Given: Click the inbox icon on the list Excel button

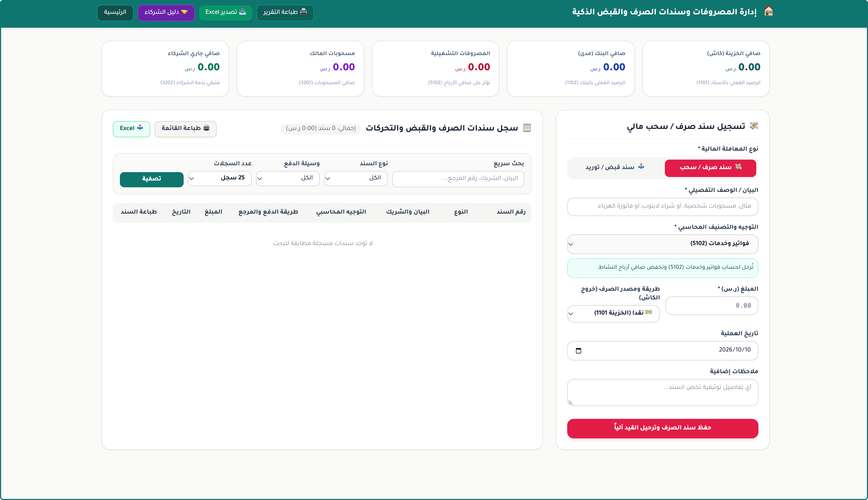Looking at the screenshot, I should tap(140, 128).
